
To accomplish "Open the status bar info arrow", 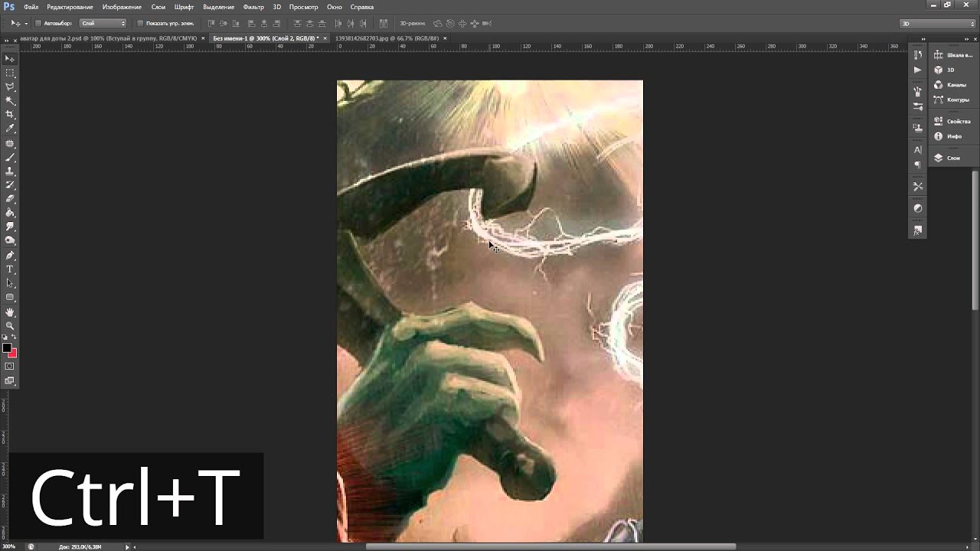I will [128, 546].
